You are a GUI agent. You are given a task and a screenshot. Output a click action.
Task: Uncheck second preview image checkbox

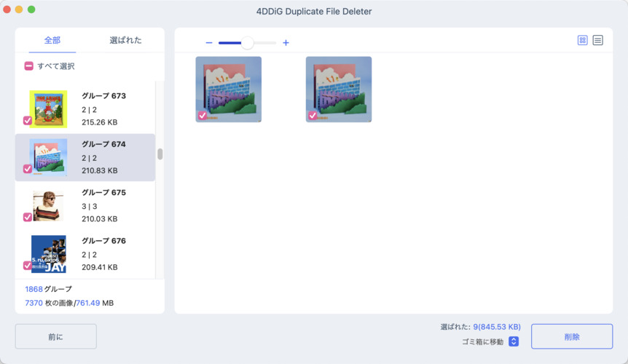point(313,116)
